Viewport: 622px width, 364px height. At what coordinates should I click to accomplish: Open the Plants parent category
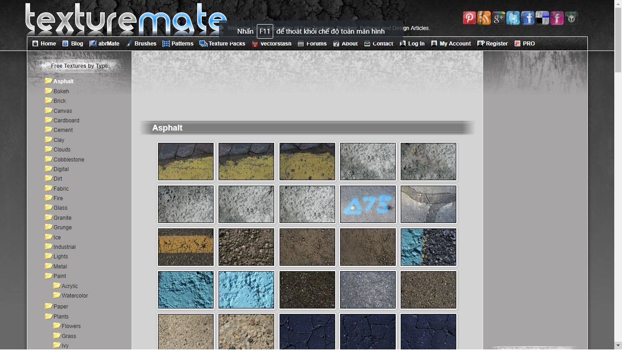(61, 317)
